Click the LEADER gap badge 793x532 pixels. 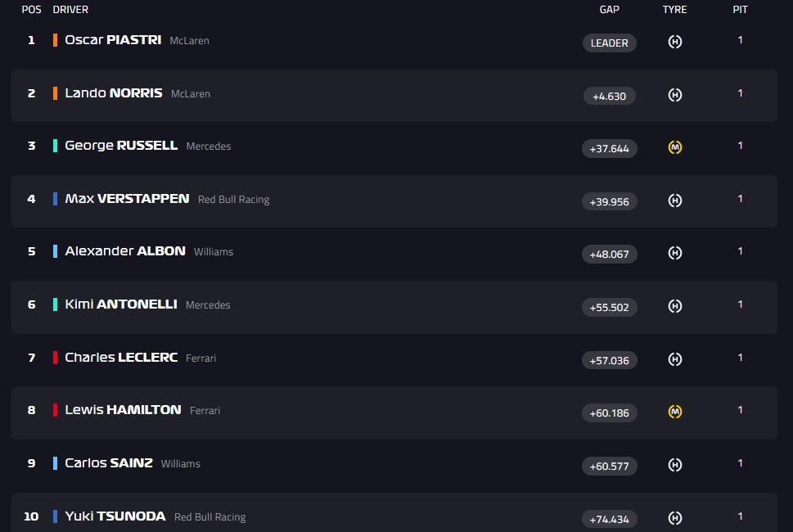[x=610, y=43]
